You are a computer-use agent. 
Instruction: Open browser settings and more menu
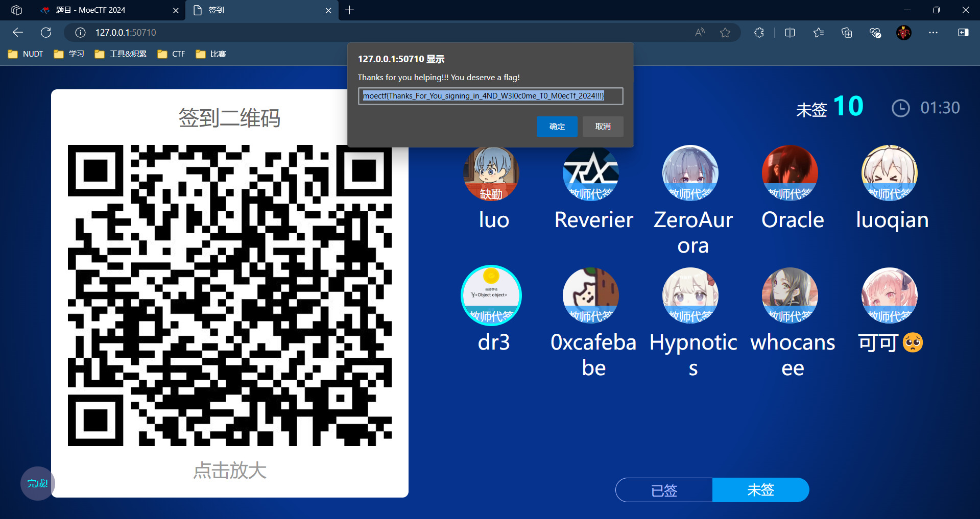tap(933, 33)
